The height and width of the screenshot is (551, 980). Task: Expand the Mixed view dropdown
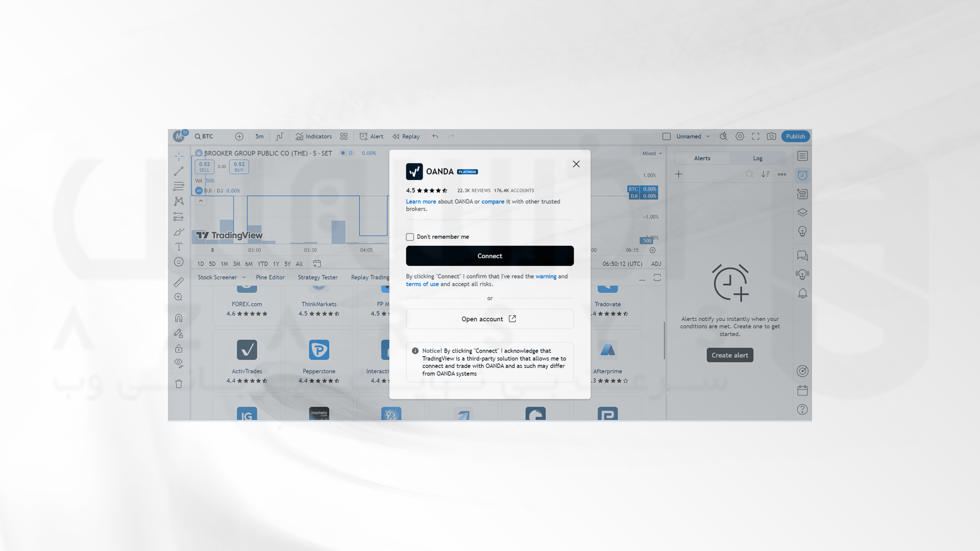pyautogui.click(x=651, y=153)
